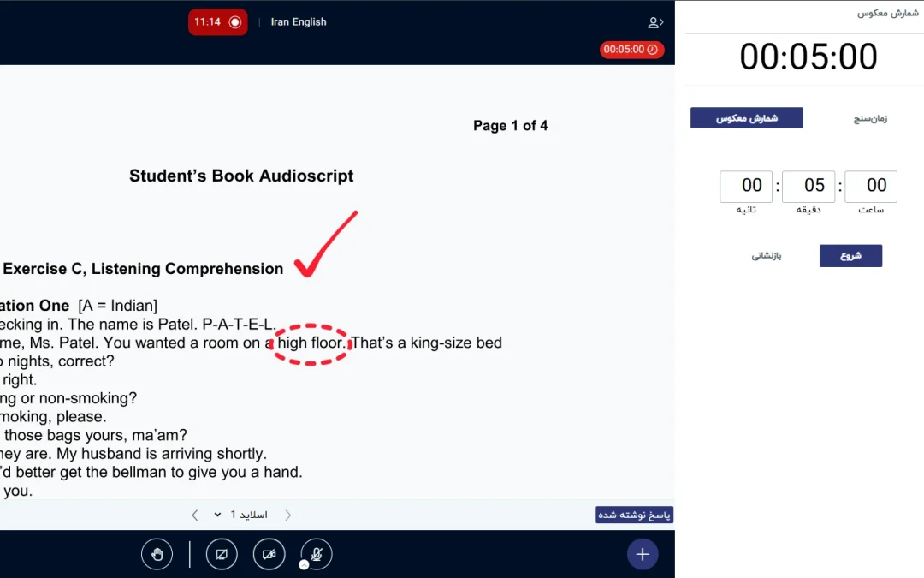Click the red recording indicator 11:14
The width and height of the screenshot is (924, 578).
pyautogui.click(x=217, y=22)
